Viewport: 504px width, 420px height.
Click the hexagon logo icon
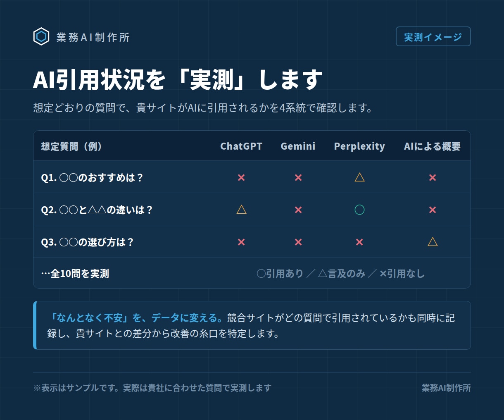(x=41, y=37)
